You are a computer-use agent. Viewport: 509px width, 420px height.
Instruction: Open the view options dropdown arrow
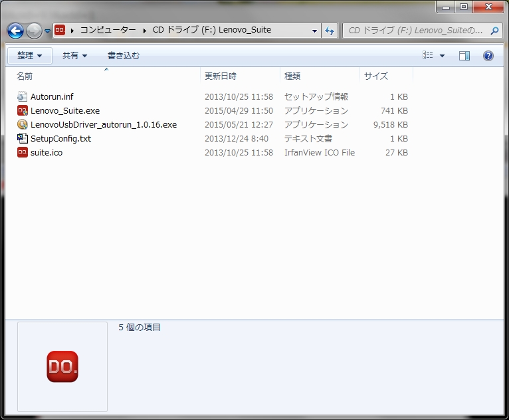point(442,56)
